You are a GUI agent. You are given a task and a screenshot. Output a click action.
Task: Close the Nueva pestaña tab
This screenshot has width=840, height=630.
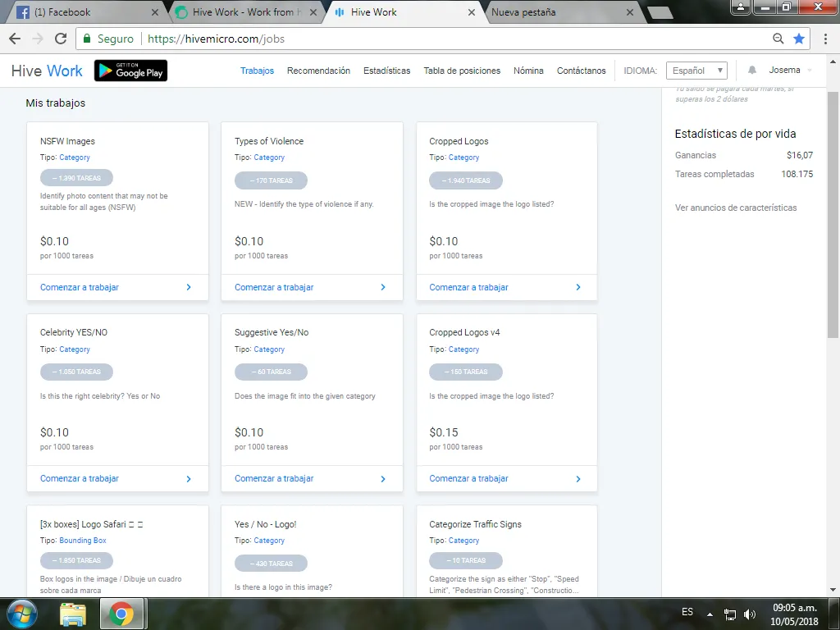point(630,12)
